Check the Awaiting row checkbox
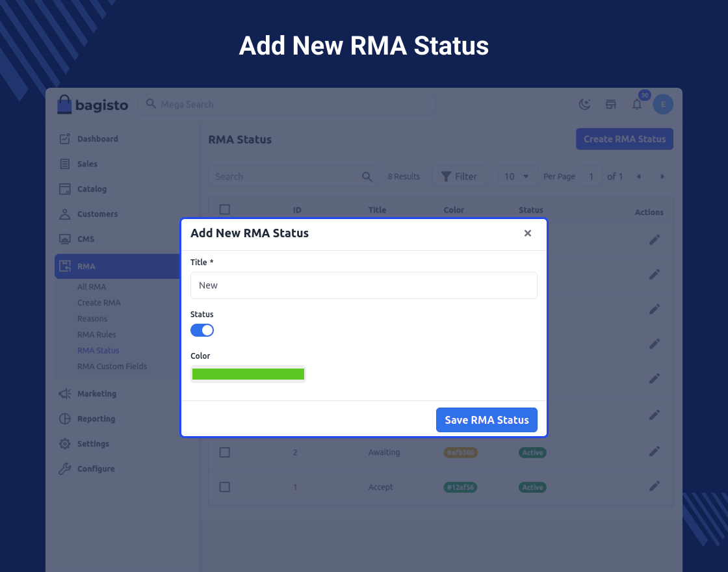Screen dimensions: 728x572 pos(225,452)
